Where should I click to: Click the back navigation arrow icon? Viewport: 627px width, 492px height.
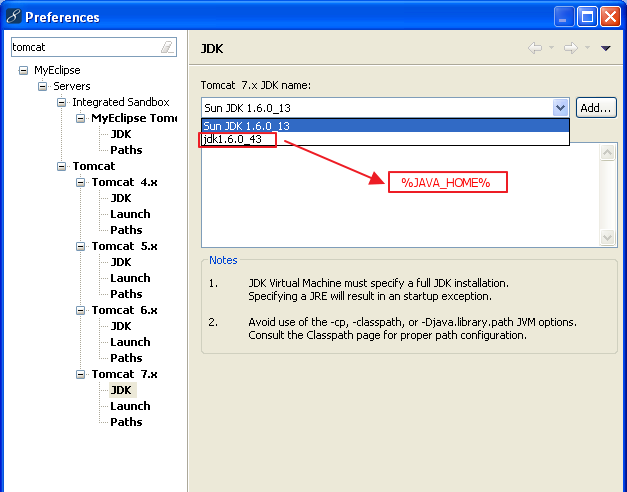[535, 48]
